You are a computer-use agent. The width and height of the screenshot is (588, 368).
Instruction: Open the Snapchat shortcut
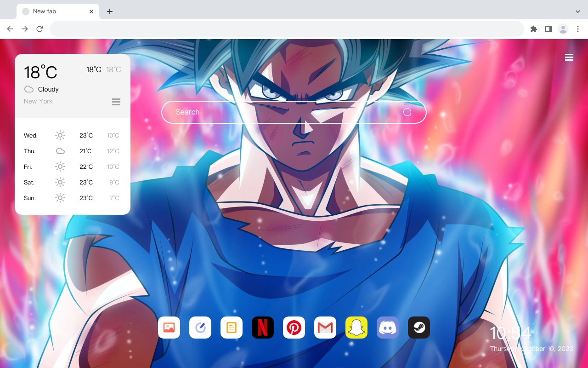pos(356,328)
